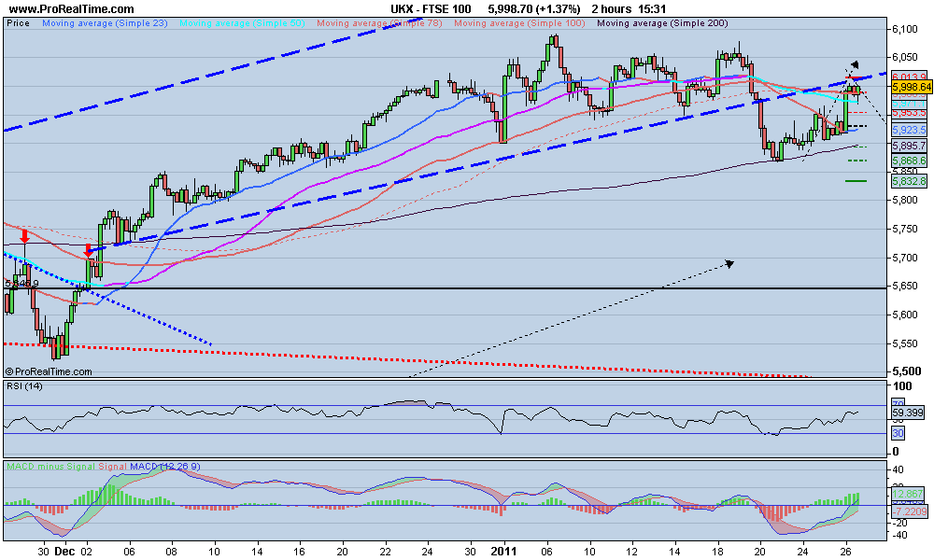
Task: Click the red Signal legend label
Action: (113, 467)
